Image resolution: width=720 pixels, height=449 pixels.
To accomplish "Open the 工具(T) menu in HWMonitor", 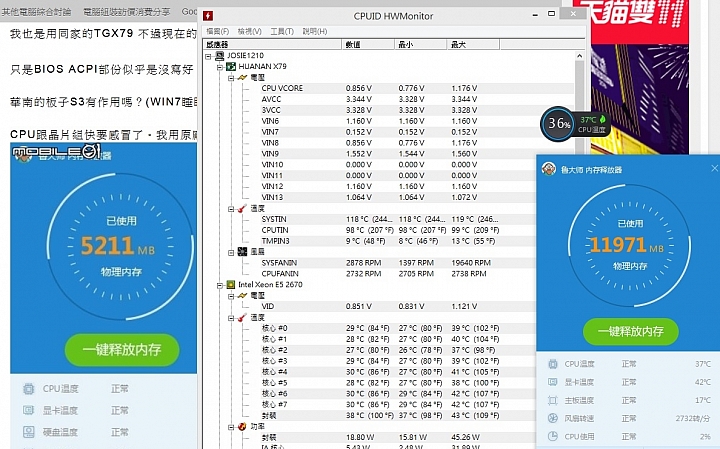I will (x=281, y=31).
